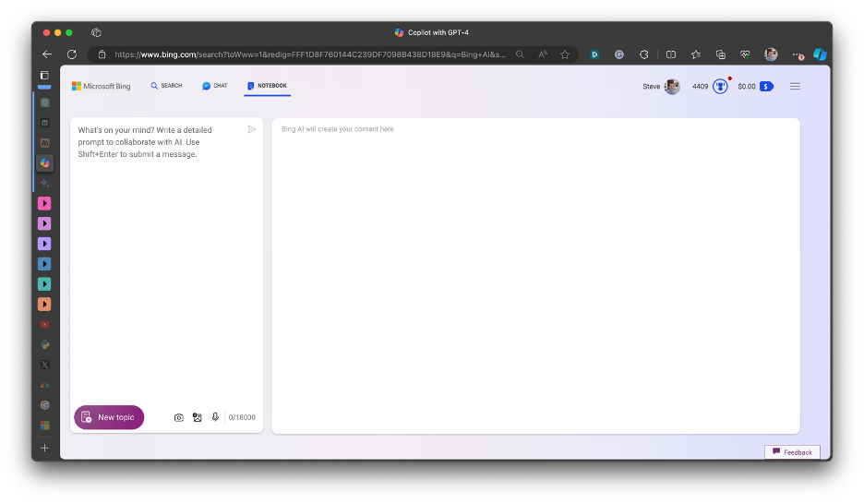Switch to the Search tab

(x=166, y=85)
